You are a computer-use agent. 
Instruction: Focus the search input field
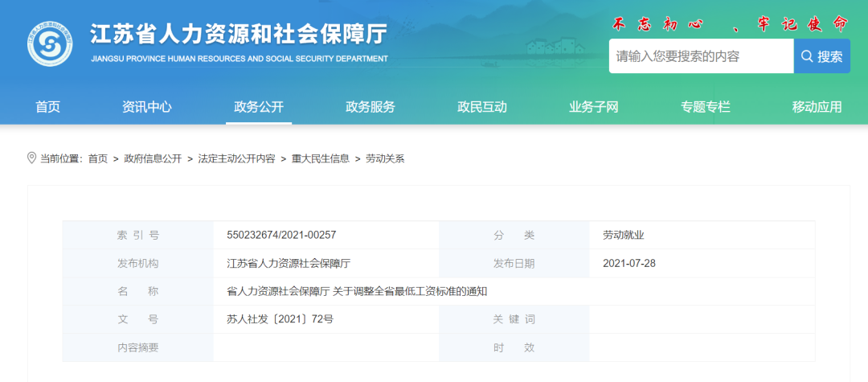point(701,56)
